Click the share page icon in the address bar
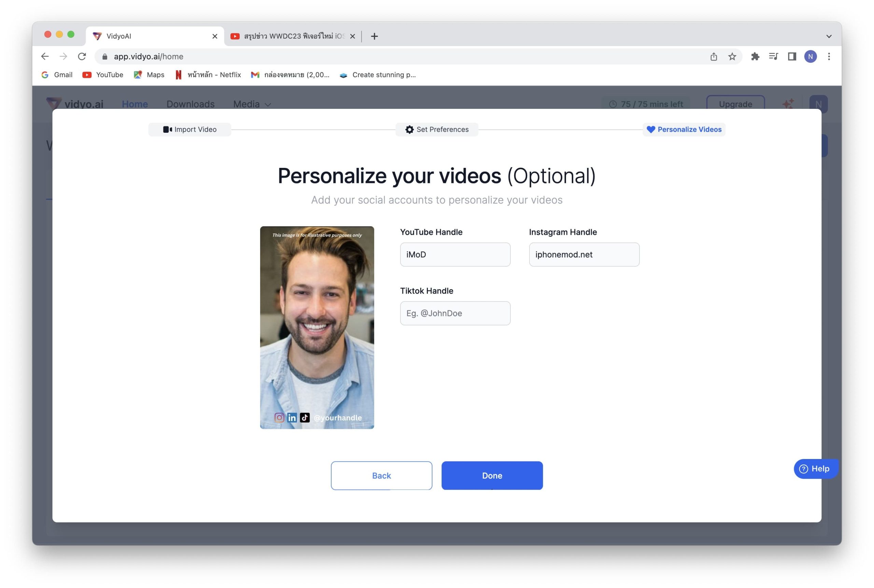Screen dimensions: 874x588 pos(714,57)
